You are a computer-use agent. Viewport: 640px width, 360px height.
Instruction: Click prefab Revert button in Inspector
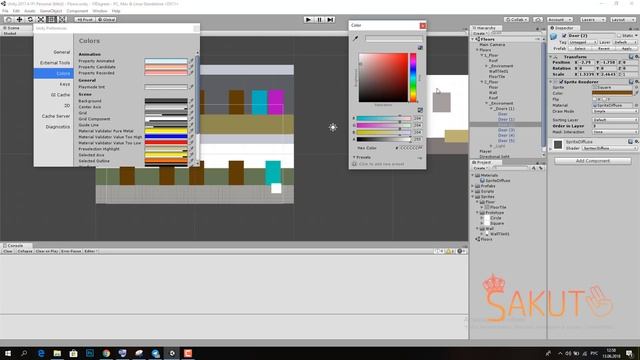[604, 49]
